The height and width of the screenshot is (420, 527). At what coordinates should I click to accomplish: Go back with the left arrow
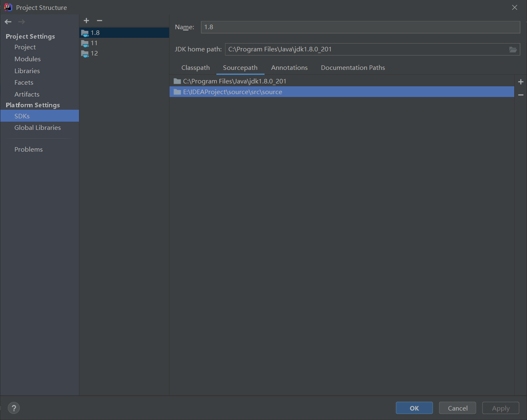[x=8, y=22]
